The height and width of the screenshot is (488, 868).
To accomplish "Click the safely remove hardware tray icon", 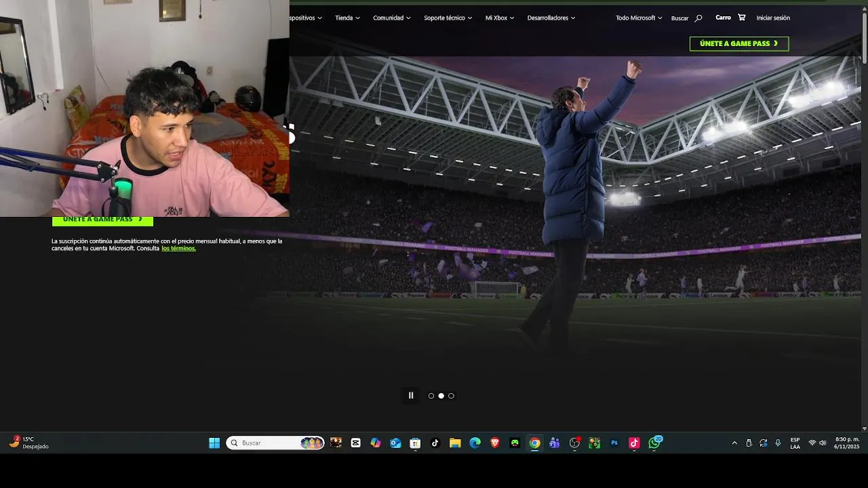I will (749, 443).
